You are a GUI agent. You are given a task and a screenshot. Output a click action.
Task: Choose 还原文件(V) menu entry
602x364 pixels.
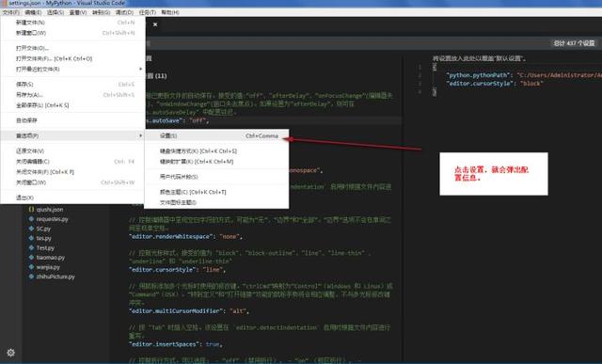[73, 150]
